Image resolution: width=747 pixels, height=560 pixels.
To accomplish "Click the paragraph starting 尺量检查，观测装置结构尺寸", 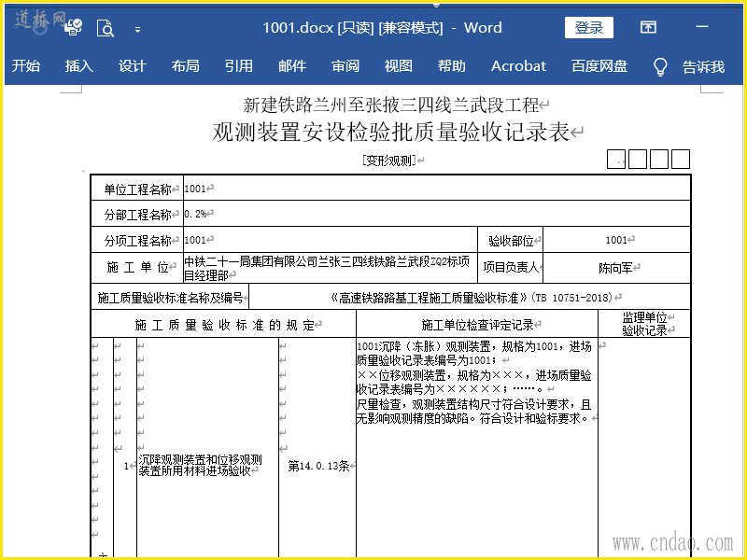I will 474,412.
